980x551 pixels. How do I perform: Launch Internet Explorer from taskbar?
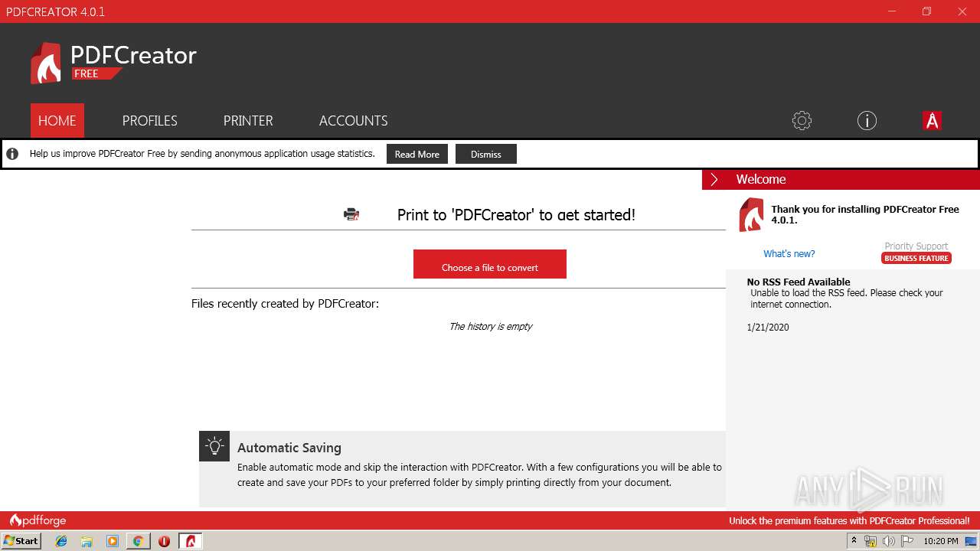click(x=61, y=541)
